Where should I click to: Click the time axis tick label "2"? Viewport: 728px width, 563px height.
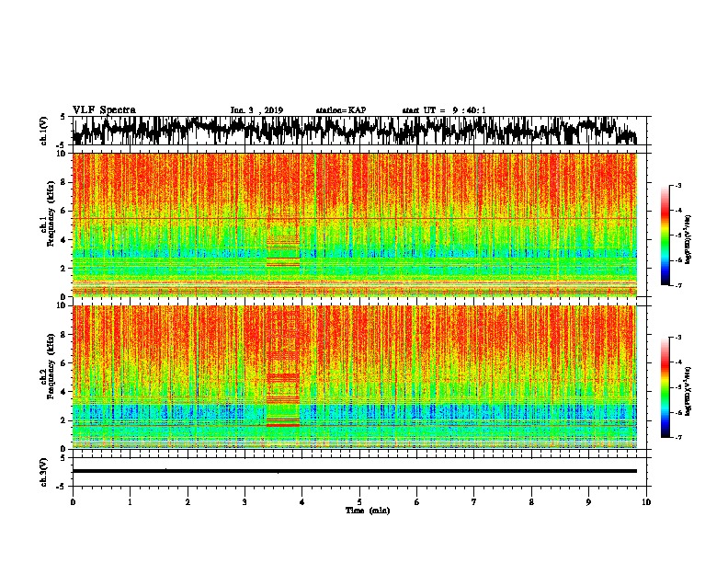click(188, 501)
